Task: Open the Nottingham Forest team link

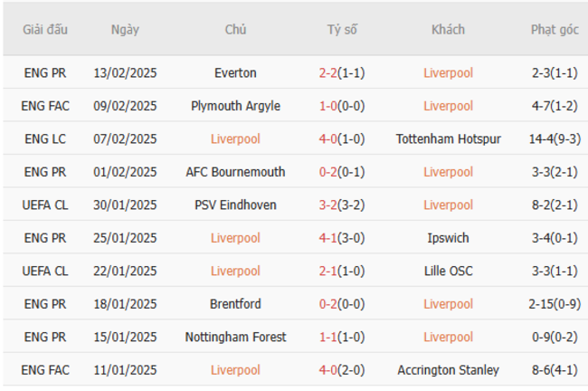Action: click(235, 337)
